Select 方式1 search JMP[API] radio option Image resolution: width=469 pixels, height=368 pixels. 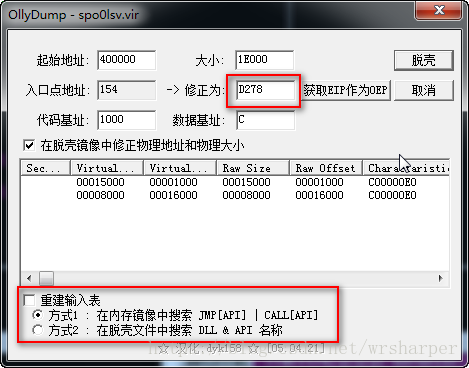tap(38, 315)
